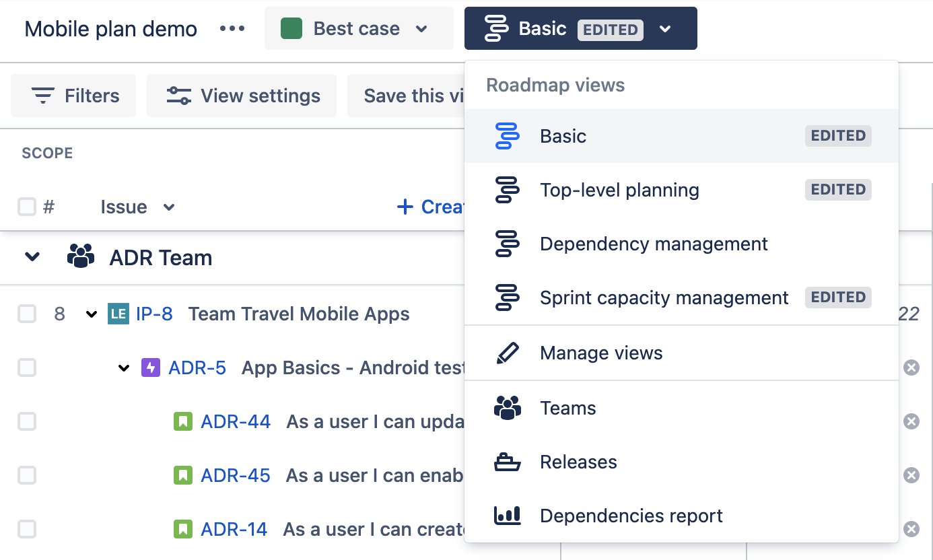
Task: Tick the checkbox for IP-8 row
Action: (27, 314)
